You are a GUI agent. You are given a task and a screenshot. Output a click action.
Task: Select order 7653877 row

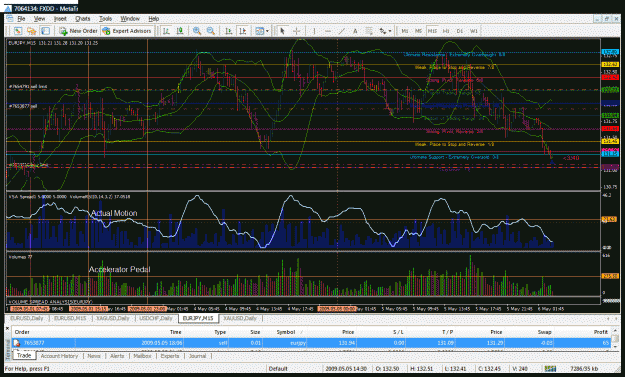click(311, 343)
